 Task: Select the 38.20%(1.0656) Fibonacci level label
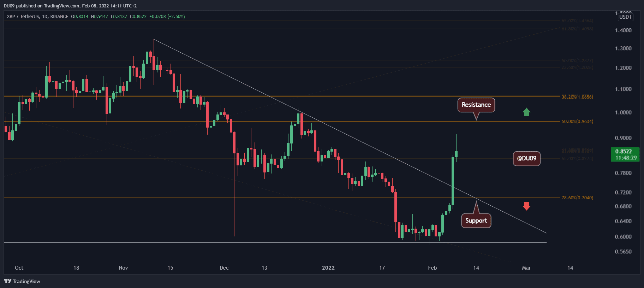[577, 97]
